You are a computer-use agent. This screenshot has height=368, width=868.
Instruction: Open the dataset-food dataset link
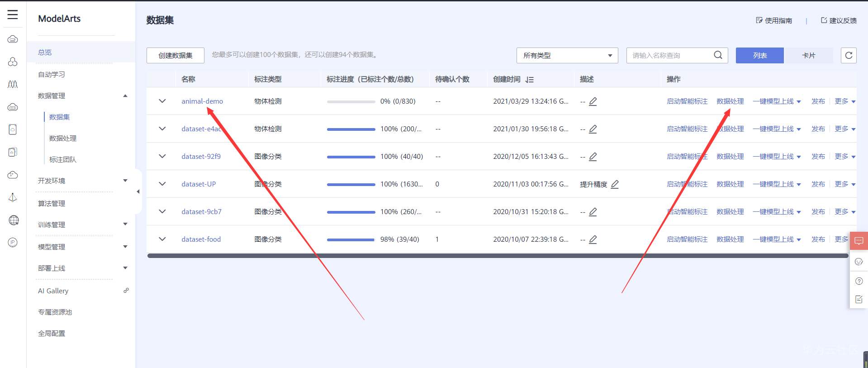click(201, 239)
